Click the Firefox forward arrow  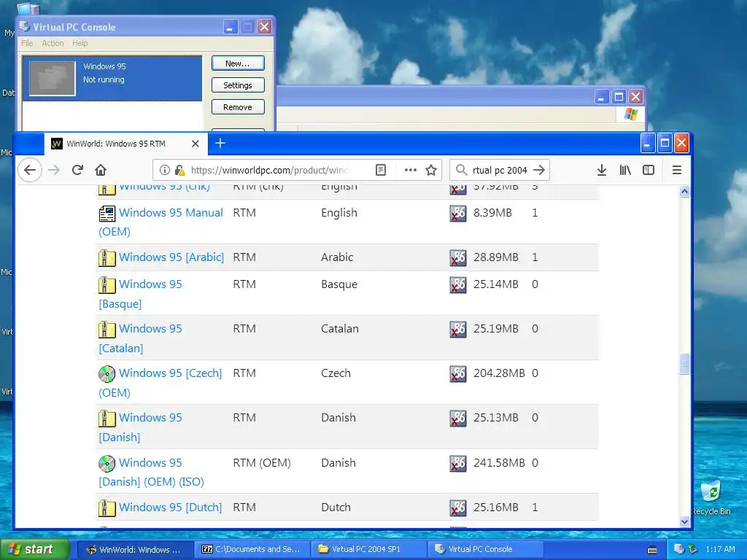point(54,170)
